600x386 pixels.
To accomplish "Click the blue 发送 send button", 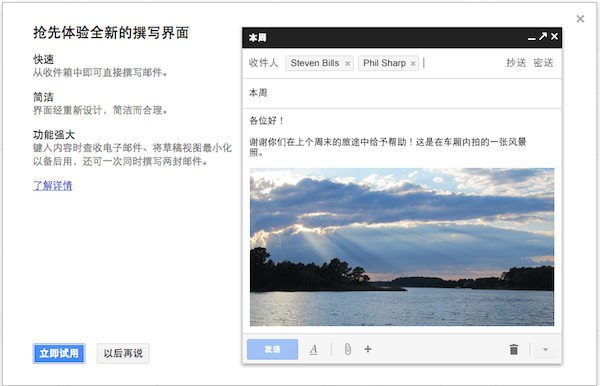I will coord(272,349).
